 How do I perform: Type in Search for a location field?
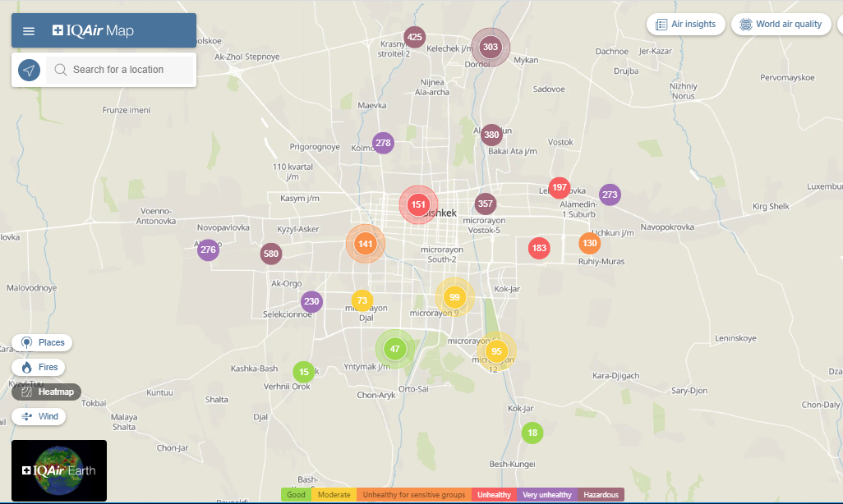coord(130,70)
